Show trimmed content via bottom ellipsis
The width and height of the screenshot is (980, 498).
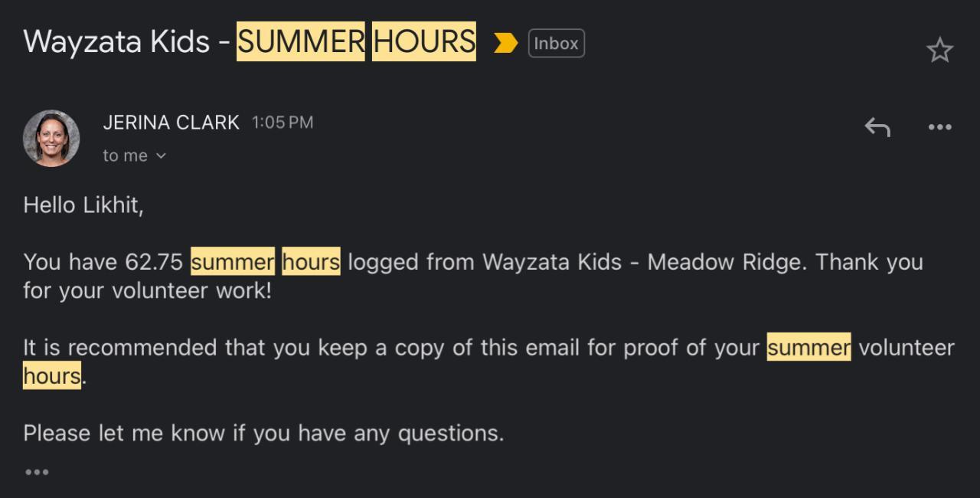37,472
